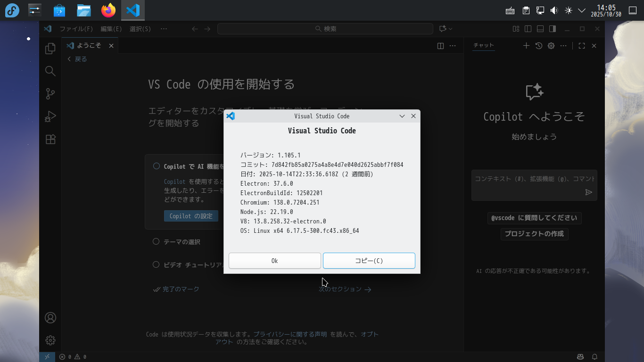Screen dimensions: 644x362
Task: Select the チャット panel tab
Action: coord(484,46)
